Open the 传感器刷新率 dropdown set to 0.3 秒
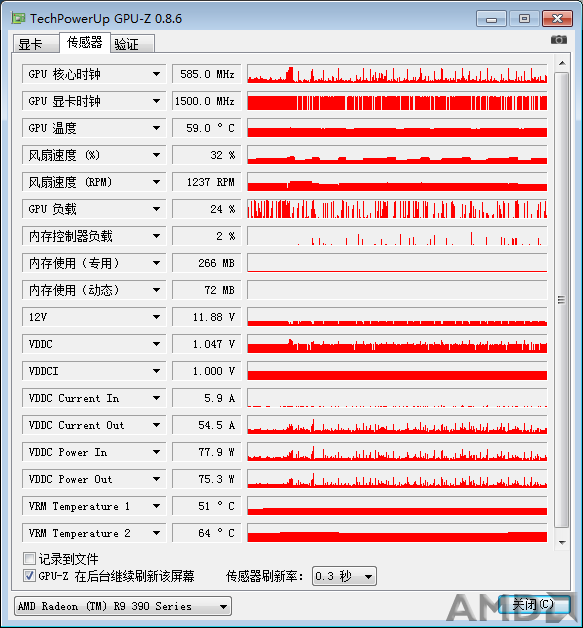 344,576
